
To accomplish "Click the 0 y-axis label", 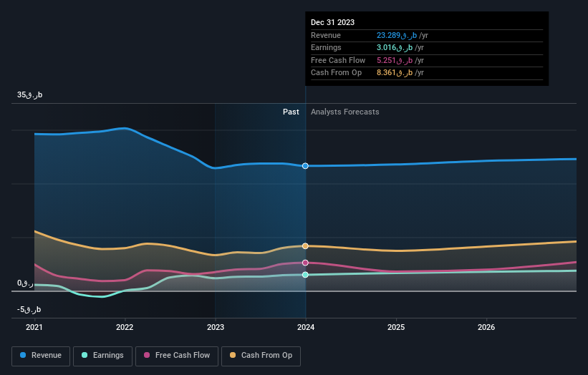I will (26, 283).
